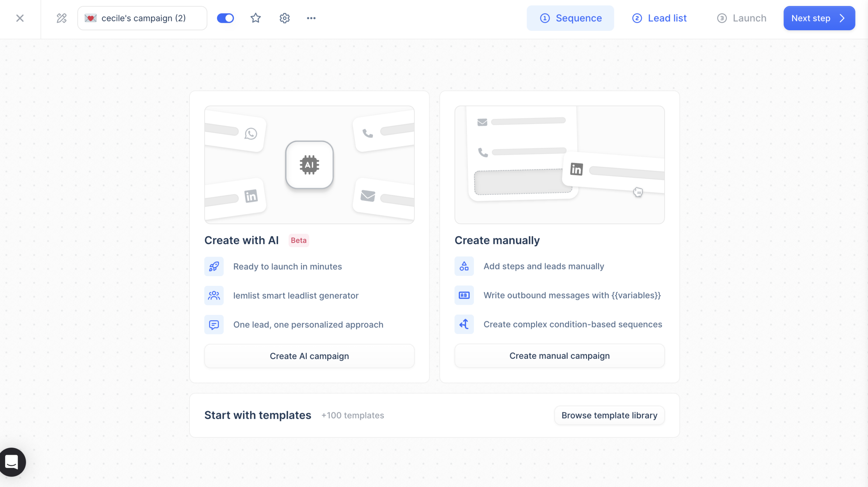Click the condition split icon for complex sequences

pos(464,324)
